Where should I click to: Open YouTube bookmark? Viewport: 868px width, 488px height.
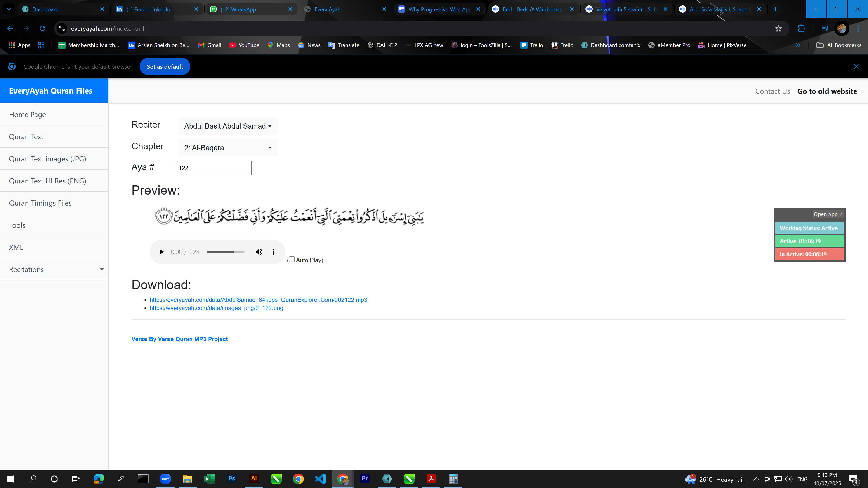(x=244, y=45)
